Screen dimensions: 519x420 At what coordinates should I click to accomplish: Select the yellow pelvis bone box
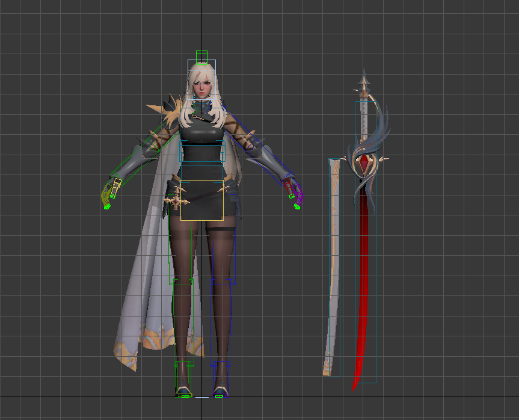[x=202, y=200]
